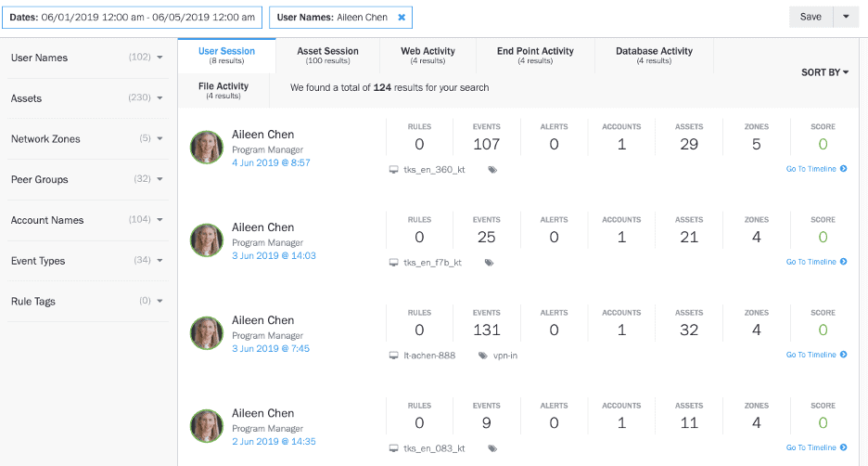Switch to the Asset Session tab

click(327, 56)
